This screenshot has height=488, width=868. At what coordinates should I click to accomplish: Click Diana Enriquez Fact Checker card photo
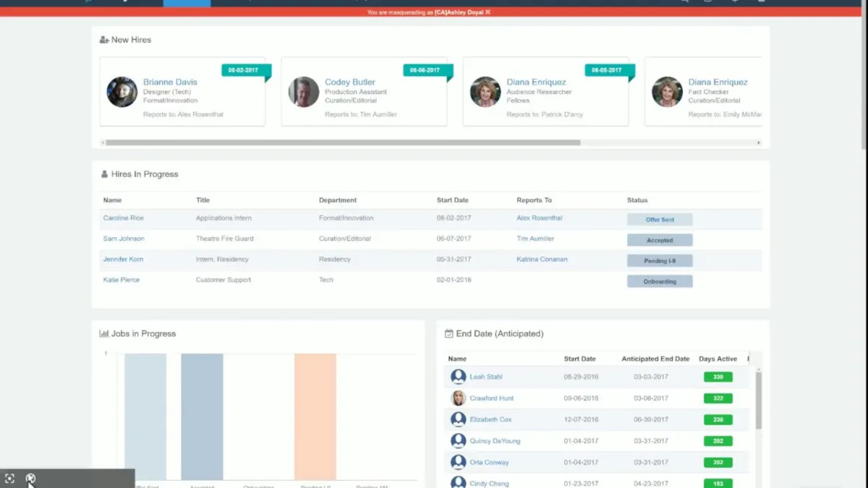[x=667, y=92]
